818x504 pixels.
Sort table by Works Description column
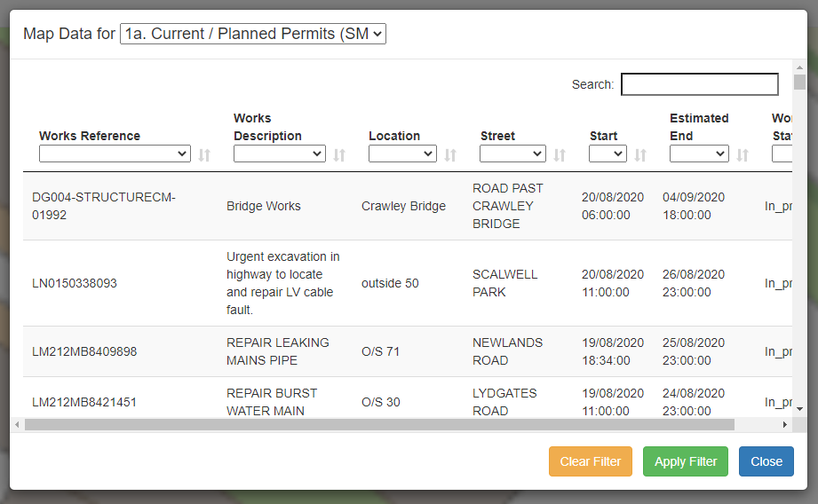pyautogui.click(x=339, y=154)
